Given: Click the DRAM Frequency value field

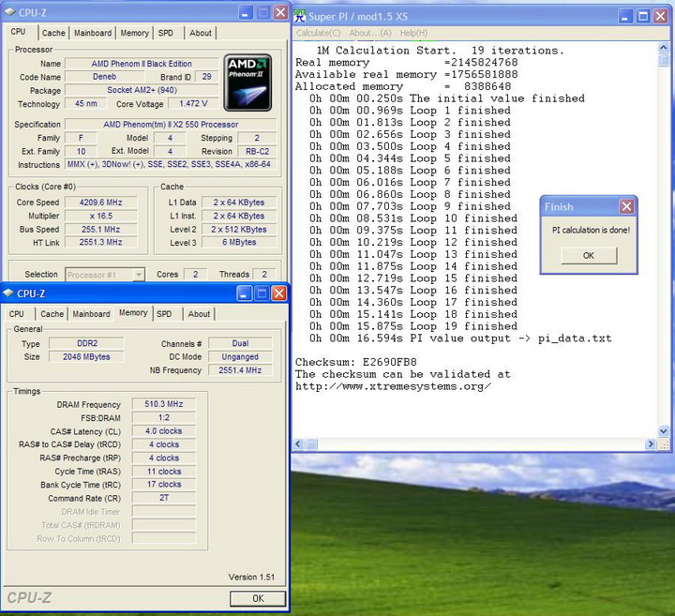Looking at the screenshot, I should point(163,404).
